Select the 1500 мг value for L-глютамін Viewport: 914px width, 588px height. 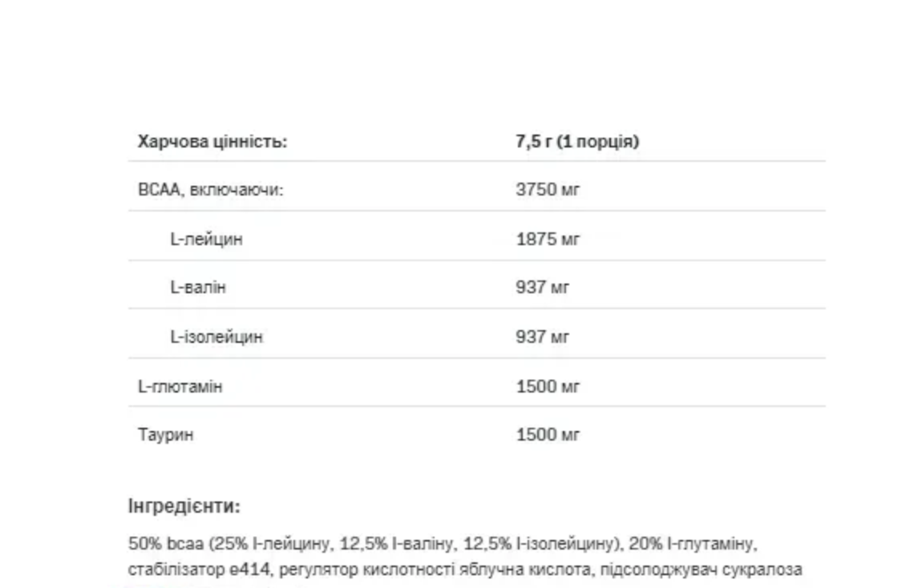click(548, 387)
